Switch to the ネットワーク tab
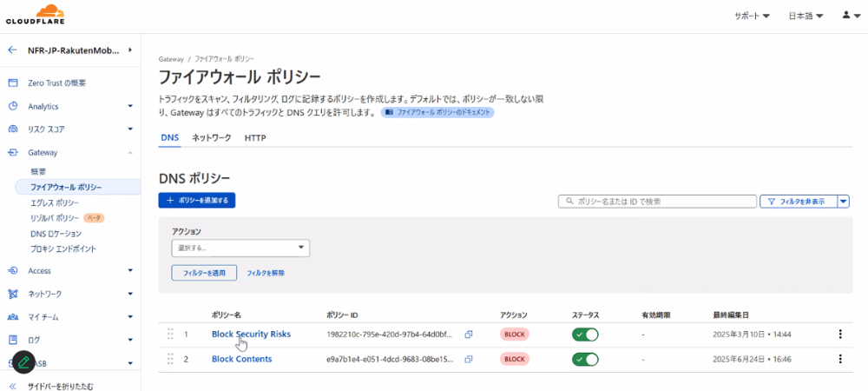 [x=212, y=138]
